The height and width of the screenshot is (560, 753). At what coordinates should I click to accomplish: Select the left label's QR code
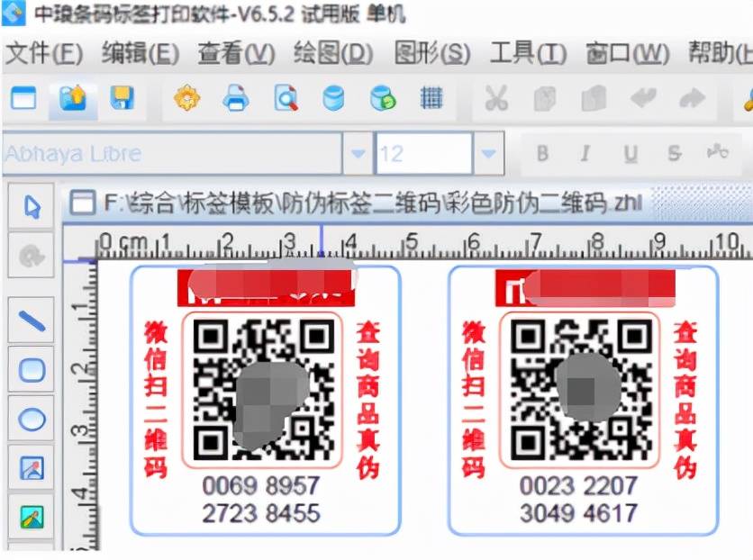tap(262, 389)
